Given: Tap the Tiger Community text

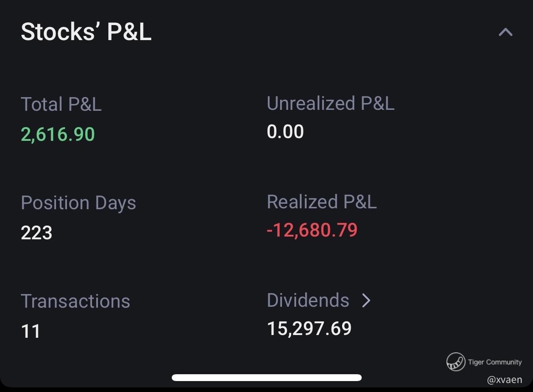Looking at the screenshot, I should [x=495, y=362].
